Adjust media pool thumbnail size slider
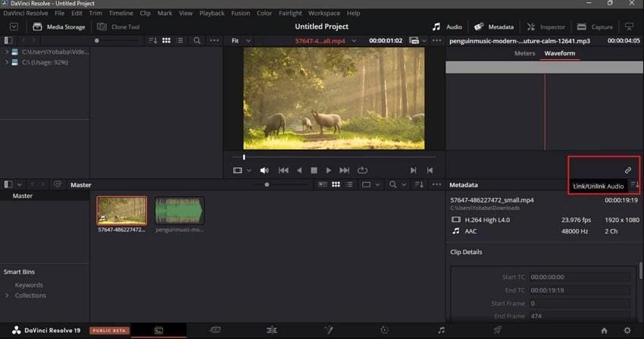The image size is (644, 339). click(267, 185)
